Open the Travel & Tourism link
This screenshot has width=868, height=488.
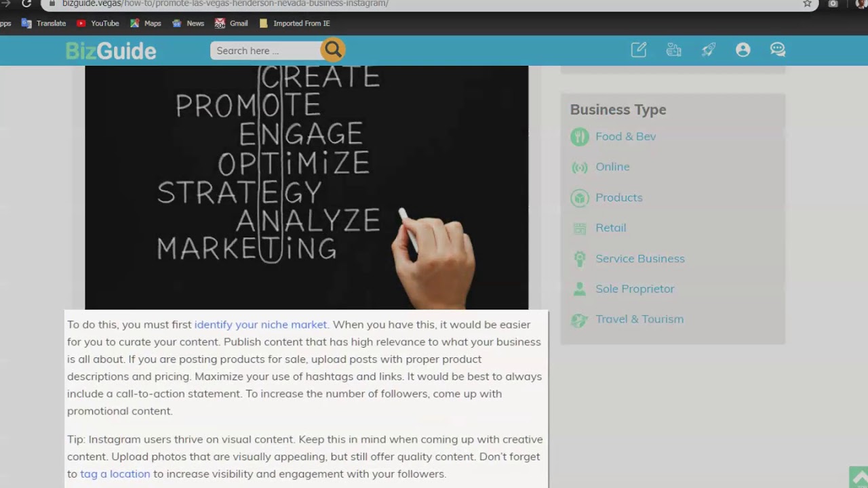tap(639, 319)
